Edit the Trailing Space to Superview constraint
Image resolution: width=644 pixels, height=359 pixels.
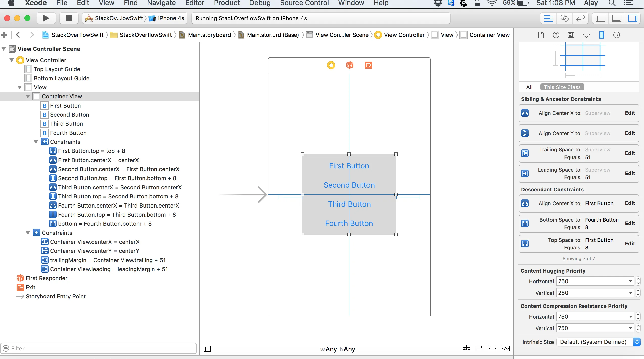pyautogui.click(x=630, y=153)
